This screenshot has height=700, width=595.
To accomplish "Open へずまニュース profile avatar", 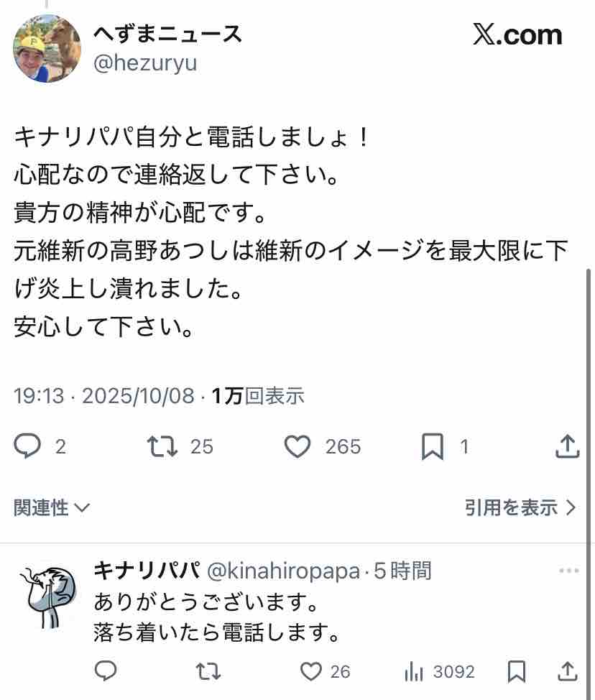I will [47, 49].
